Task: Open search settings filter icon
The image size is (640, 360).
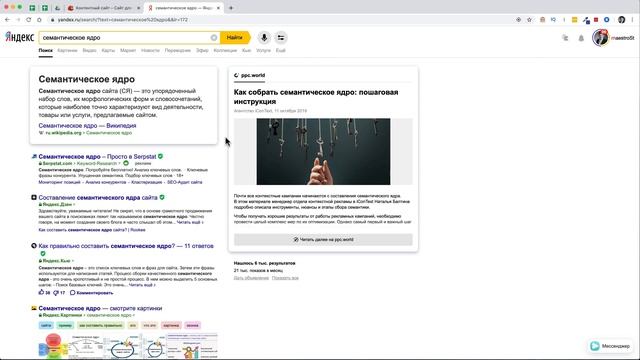Action: tap(281, 38)
